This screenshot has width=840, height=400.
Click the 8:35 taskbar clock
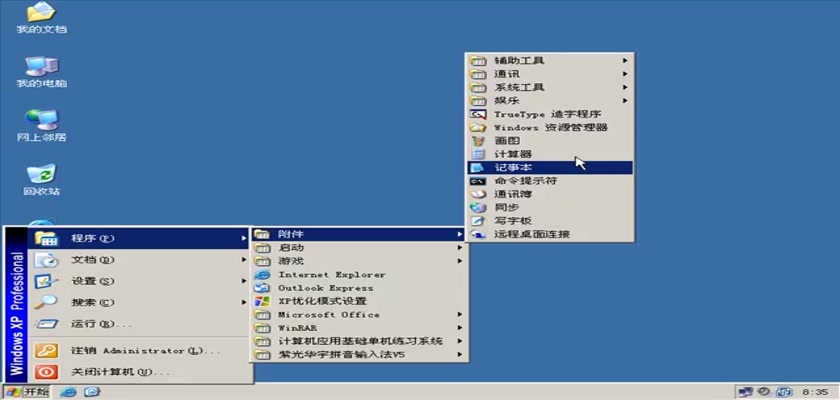pyautogui.click(x=813, y=393)
